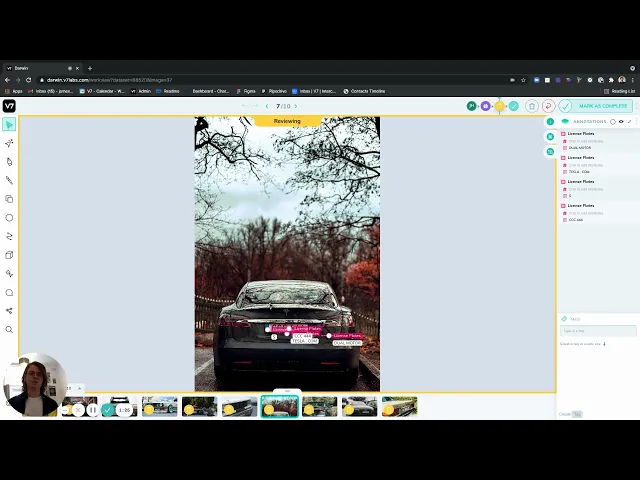Click MARK AS COMPLETE button

[x=603, y=106]
